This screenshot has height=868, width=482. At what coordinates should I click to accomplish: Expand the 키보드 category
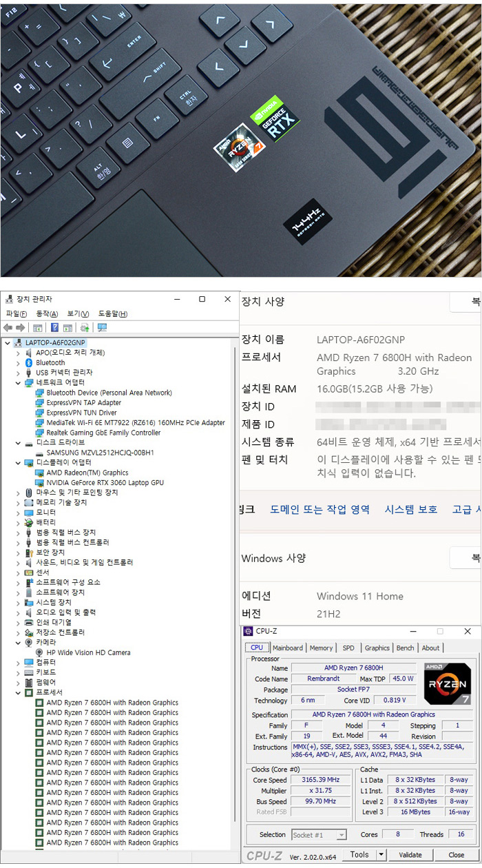pos(18,672)
